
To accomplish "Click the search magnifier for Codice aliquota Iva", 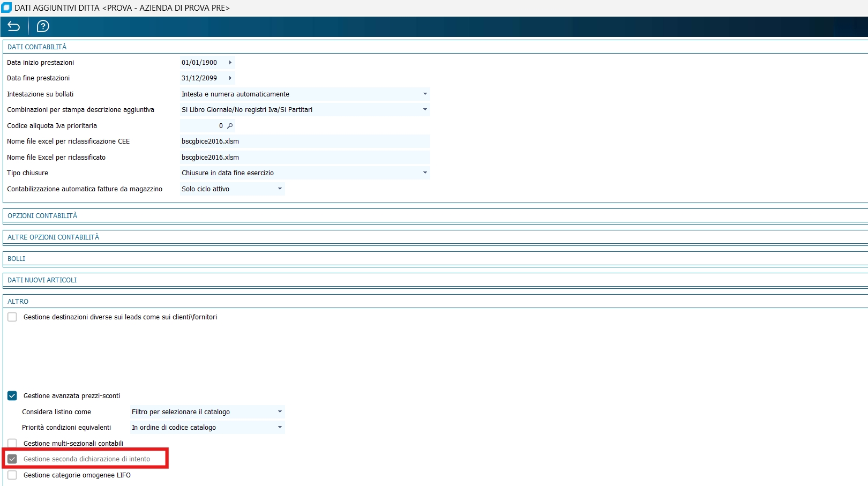I will coord(230,126).
